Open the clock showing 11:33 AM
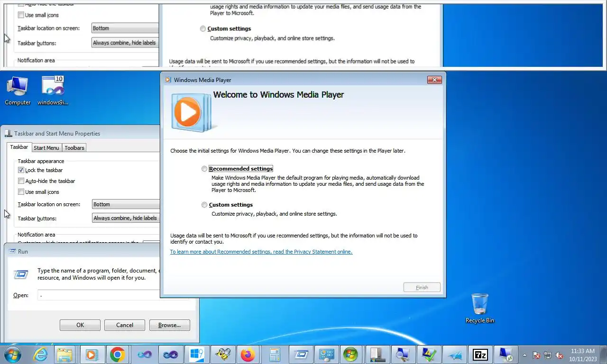The height and width of the screenshot is (364, 607). click(583, 355)
